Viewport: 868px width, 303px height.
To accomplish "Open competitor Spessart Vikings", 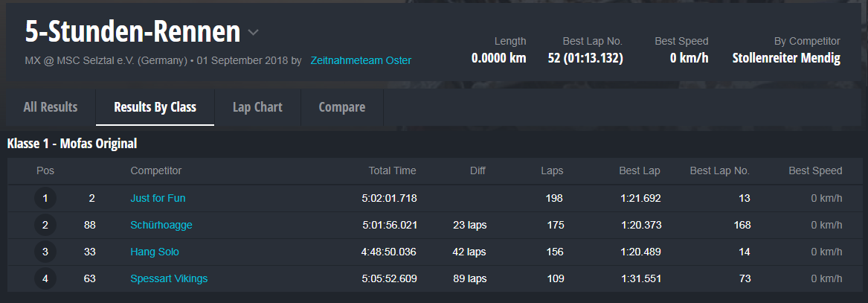I will 169,279.
